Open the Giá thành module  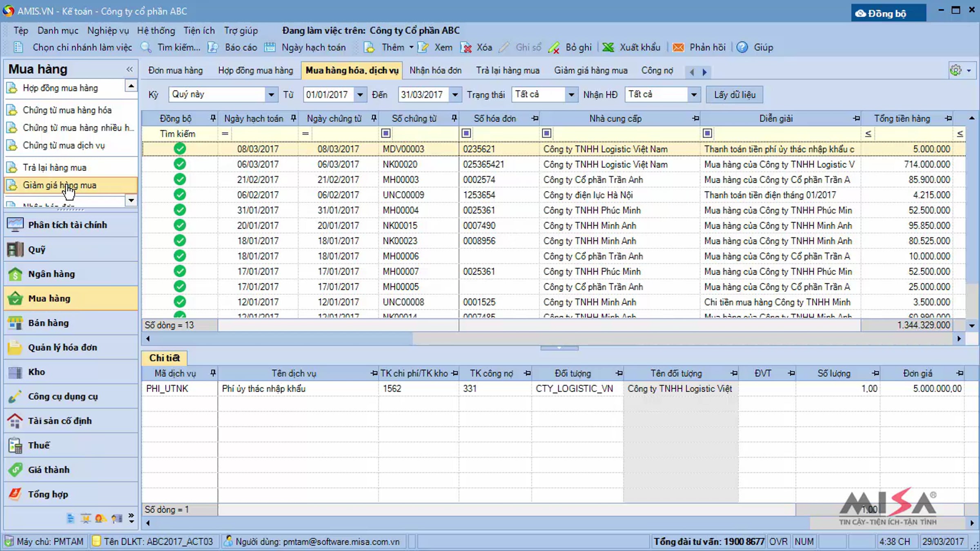coord(71,470)
